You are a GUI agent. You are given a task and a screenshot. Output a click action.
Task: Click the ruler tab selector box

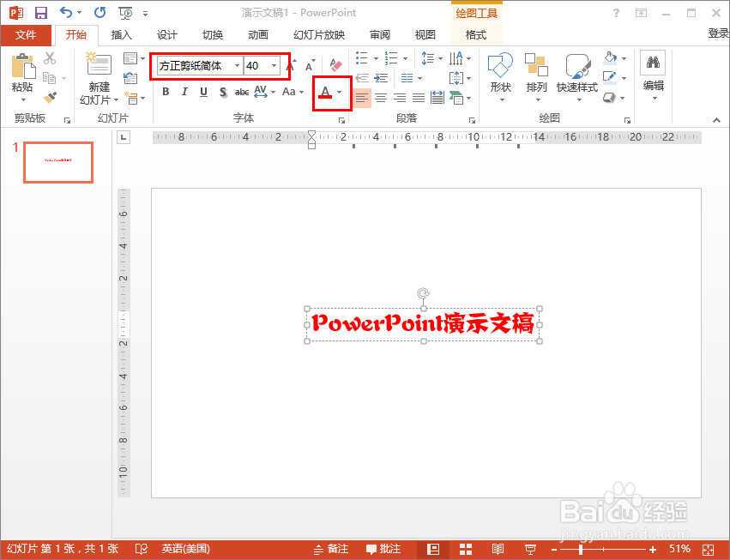pyautogui.click(x=124, y=137)
